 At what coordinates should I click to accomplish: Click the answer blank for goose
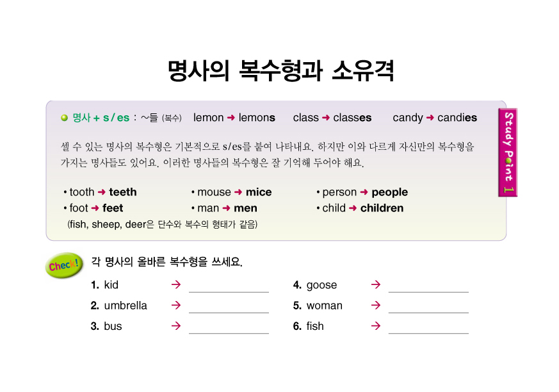(428, 286)
